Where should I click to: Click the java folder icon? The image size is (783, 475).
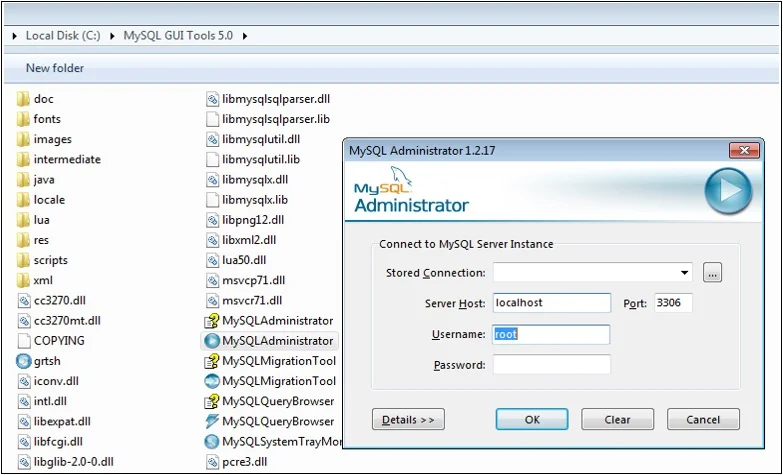click(23, 180)
